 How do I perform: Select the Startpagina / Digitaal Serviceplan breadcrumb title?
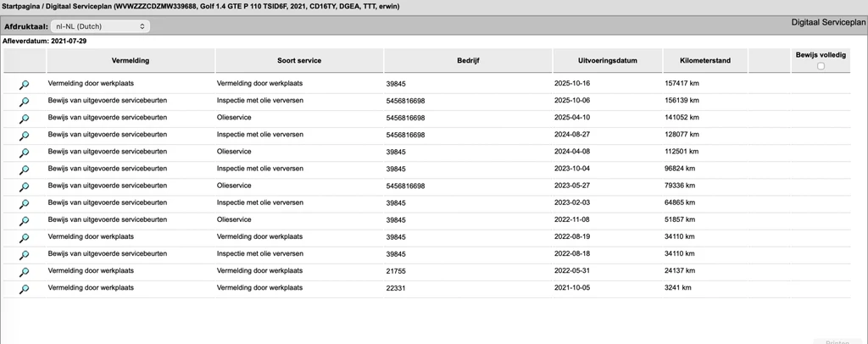coord(200,7)
